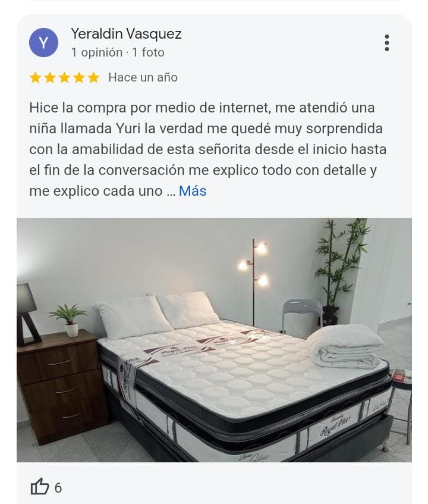Click the third yellow star

65,77
